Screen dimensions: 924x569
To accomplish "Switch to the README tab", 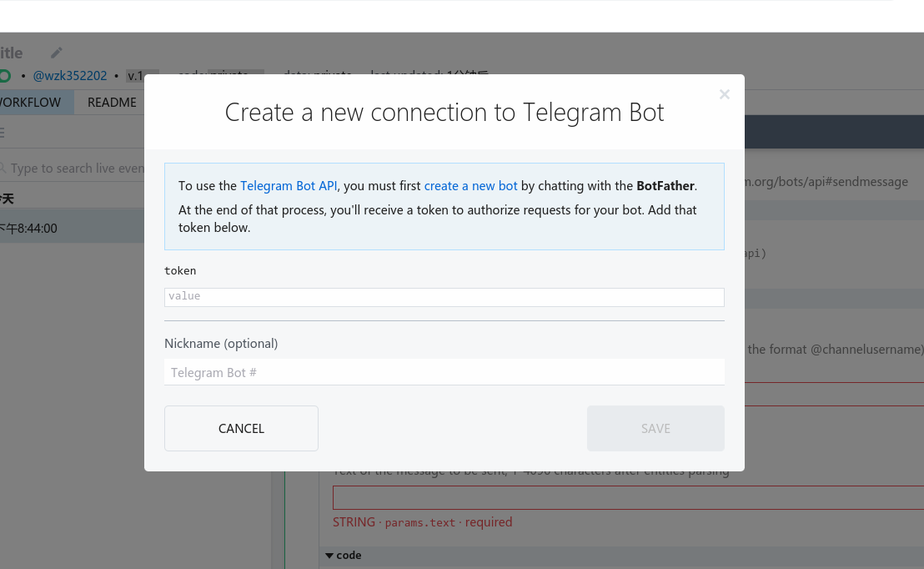I will coord(112,103).
